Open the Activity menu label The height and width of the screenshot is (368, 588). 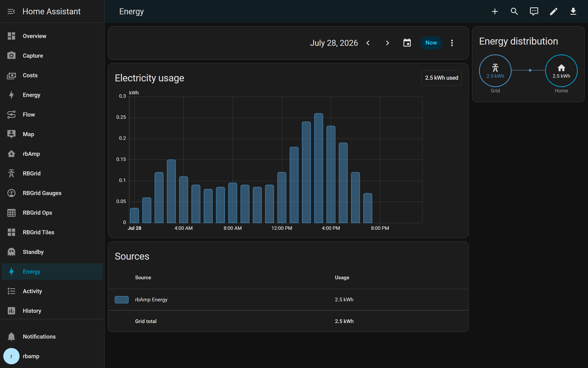(32, 291)
